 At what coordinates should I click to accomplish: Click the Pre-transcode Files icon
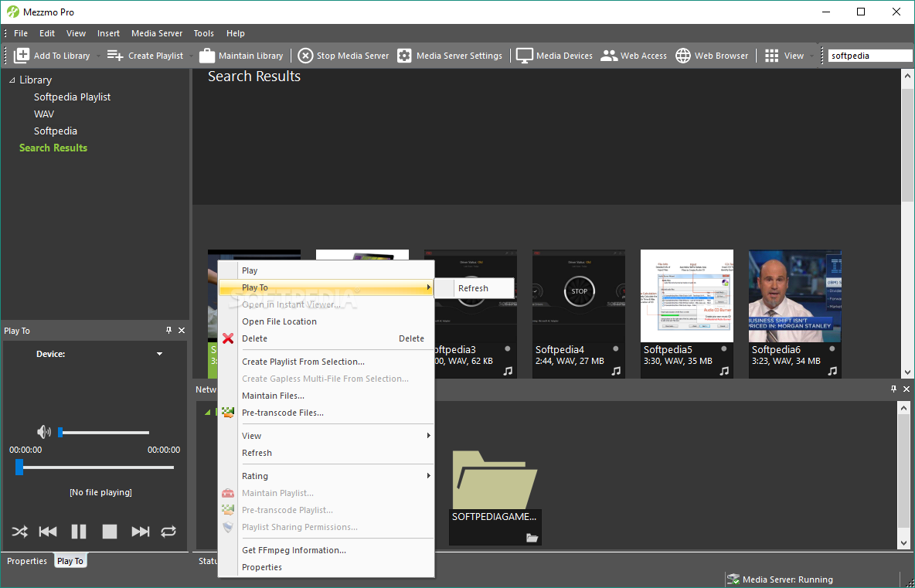point(228,413)
